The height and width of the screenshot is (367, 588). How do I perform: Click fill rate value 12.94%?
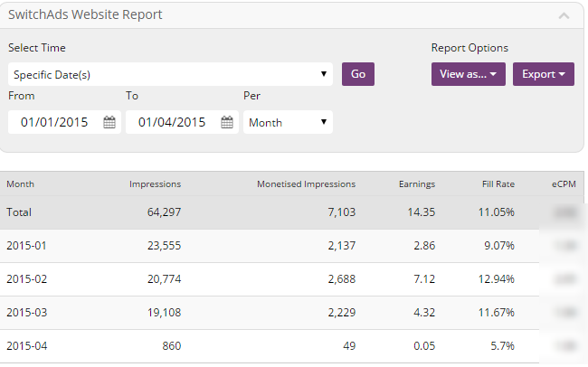[496, 279]
